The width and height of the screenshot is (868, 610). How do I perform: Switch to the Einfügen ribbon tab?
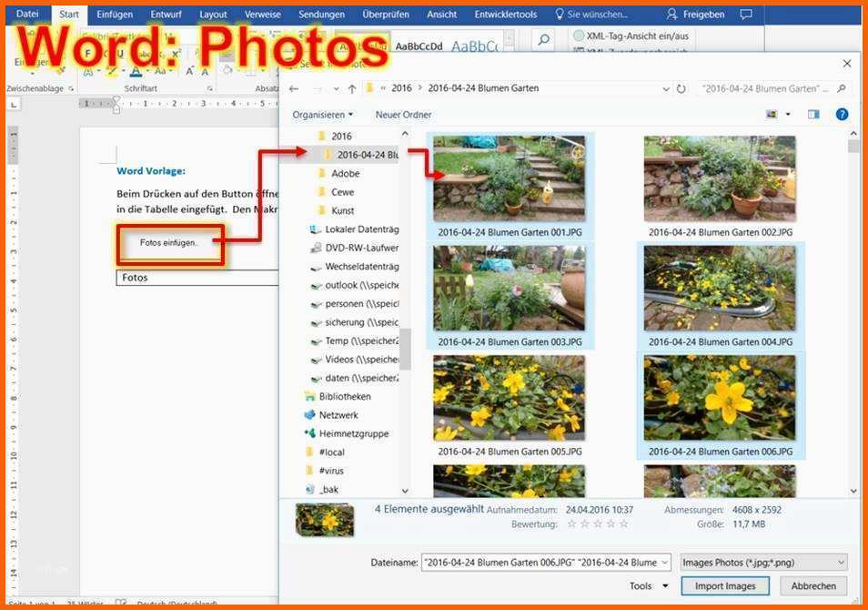click(115, 15)
